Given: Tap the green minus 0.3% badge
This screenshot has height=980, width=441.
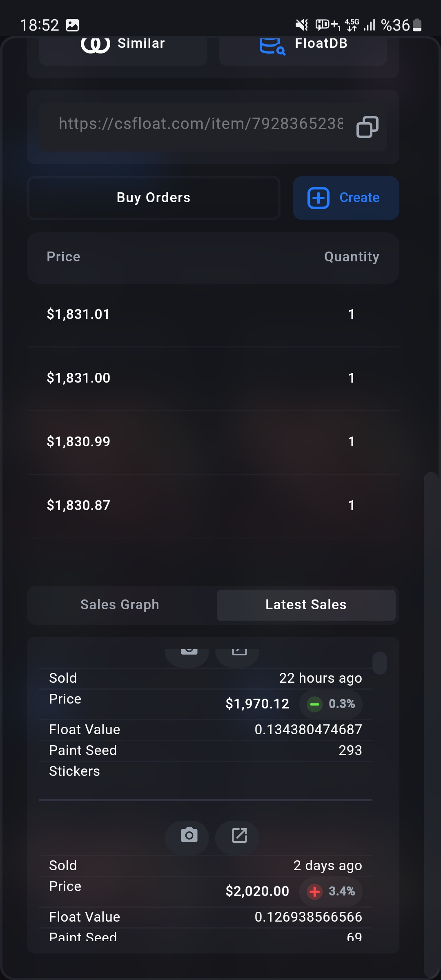Looking at the screenshot, I should [331, 704].
